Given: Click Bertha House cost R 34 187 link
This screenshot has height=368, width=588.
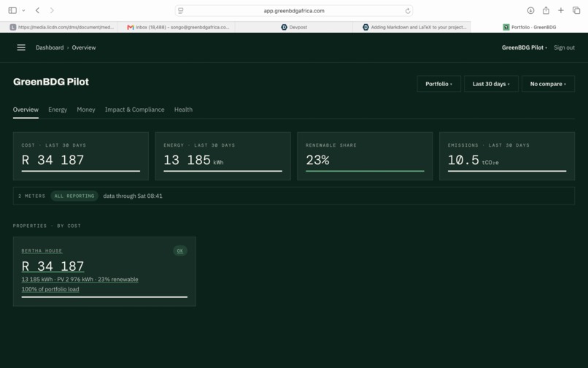Looking at the screenshot, I should point(53,267).
